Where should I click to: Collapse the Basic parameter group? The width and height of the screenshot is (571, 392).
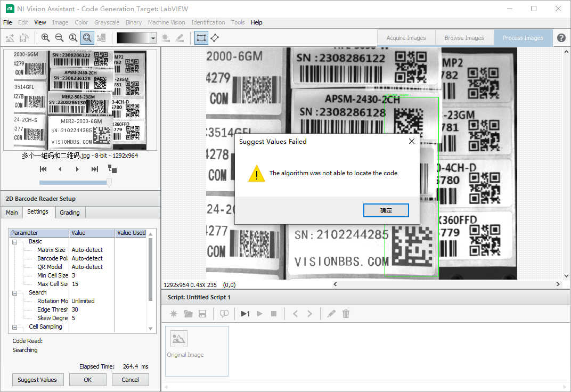[14, 242]
